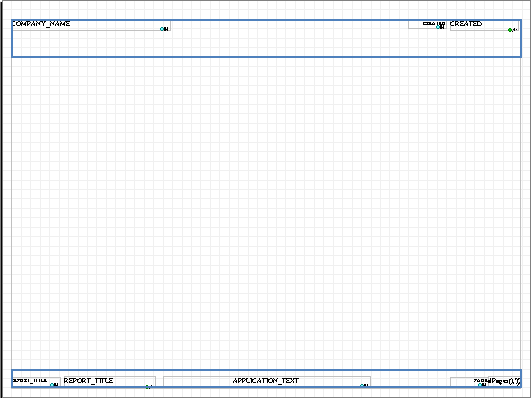
Task: Select the CREATED field
Action: (484, 25)
